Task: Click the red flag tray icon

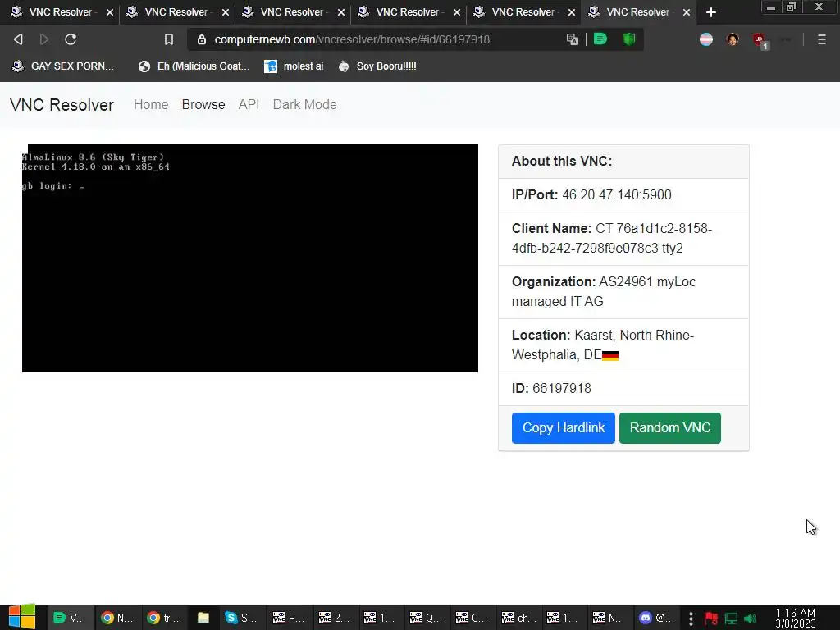Action: [x=711, y=619]
